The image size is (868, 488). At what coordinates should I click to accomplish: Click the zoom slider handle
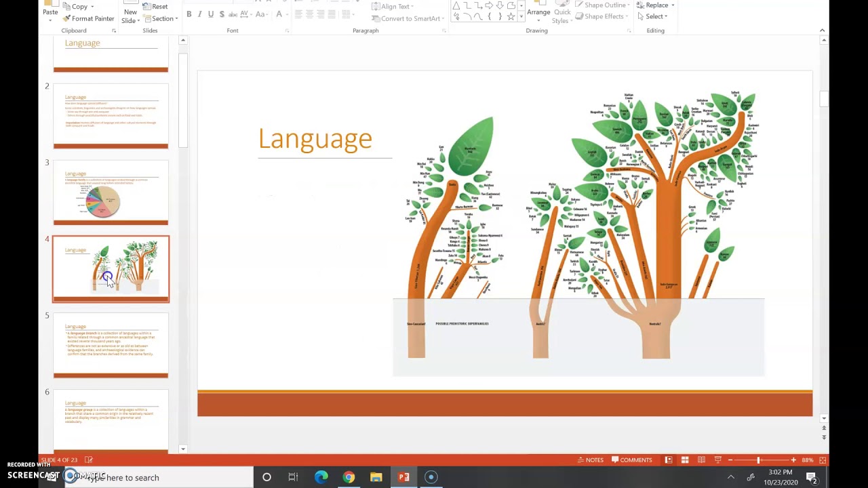click(x=758, y=460)
